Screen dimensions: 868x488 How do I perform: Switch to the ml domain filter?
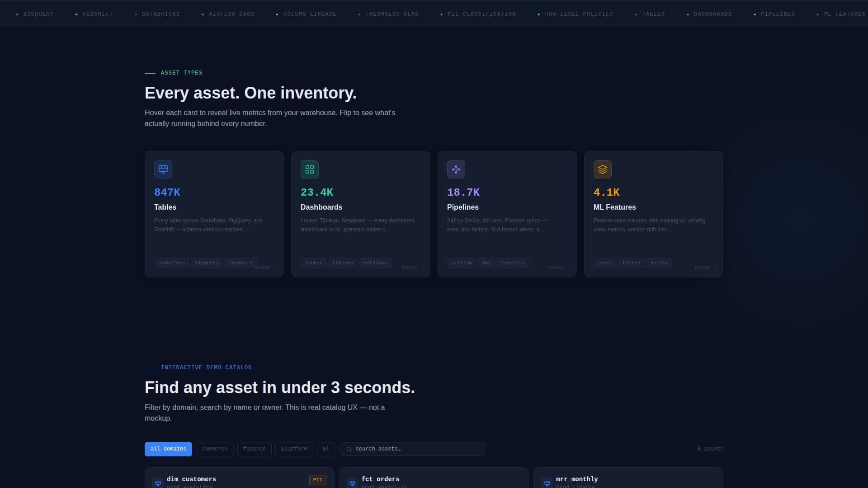(326, 449)
